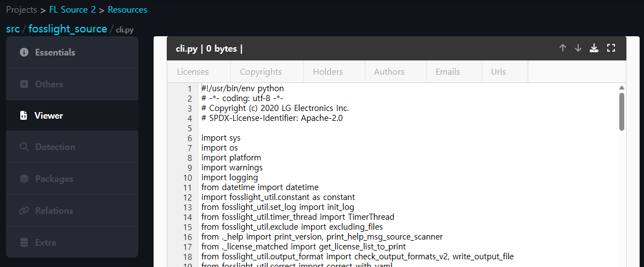Screen dimensions: 644x267
Task: Click the cli.py filename in the path
Action: click(125, 30)
